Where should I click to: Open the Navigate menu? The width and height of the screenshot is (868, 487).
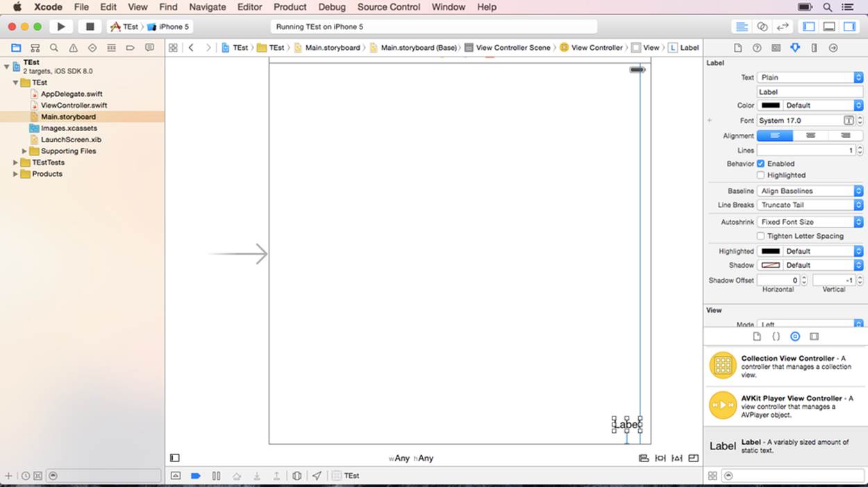pyautogui.click(x=207, y=7)
